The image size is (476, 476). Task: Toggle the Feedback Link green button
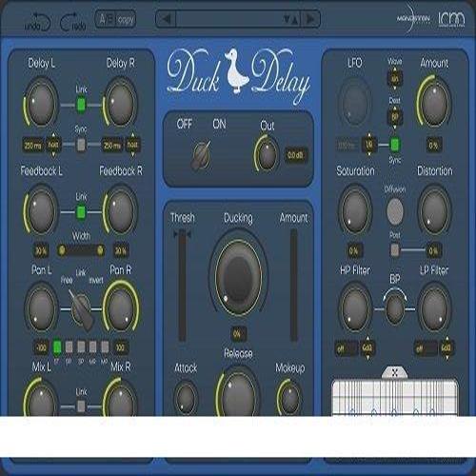pyautogui.click(x=81, y=212)
